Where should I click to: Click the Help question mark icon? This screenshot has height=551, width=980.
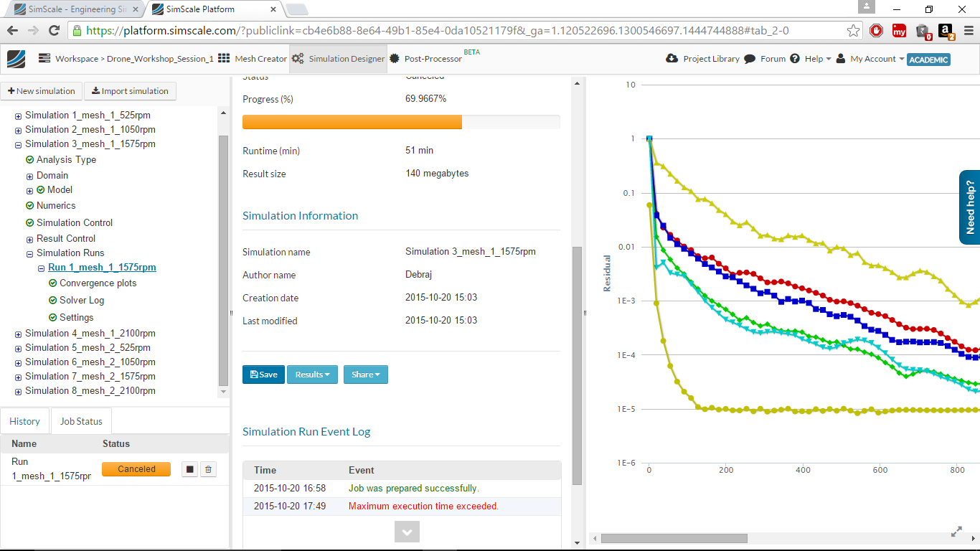[x=795, y=59]
